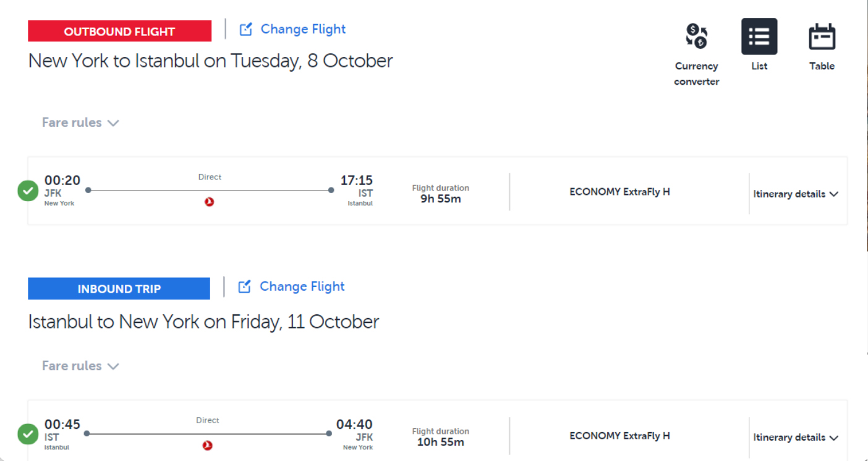Click Change Flight for the outbound flight
Viewport: 868px width, 461px height.
(x=303, y=28)
